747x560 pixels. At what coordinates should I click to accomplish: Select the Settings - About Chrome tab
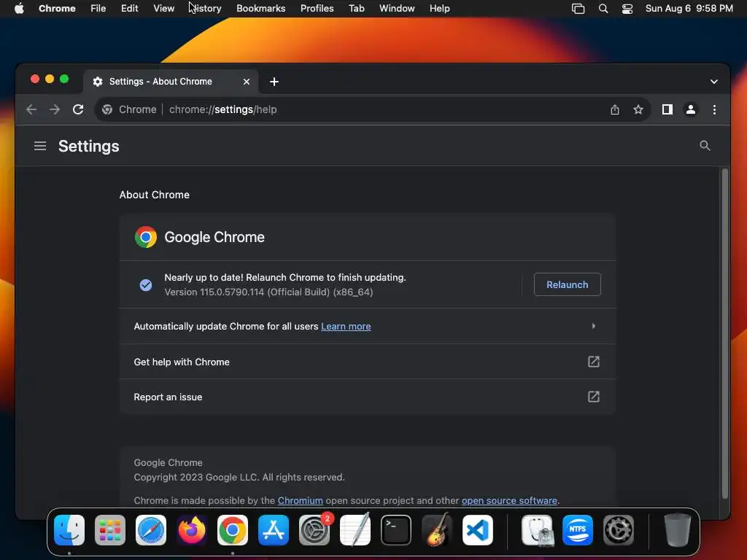(171, 82)
